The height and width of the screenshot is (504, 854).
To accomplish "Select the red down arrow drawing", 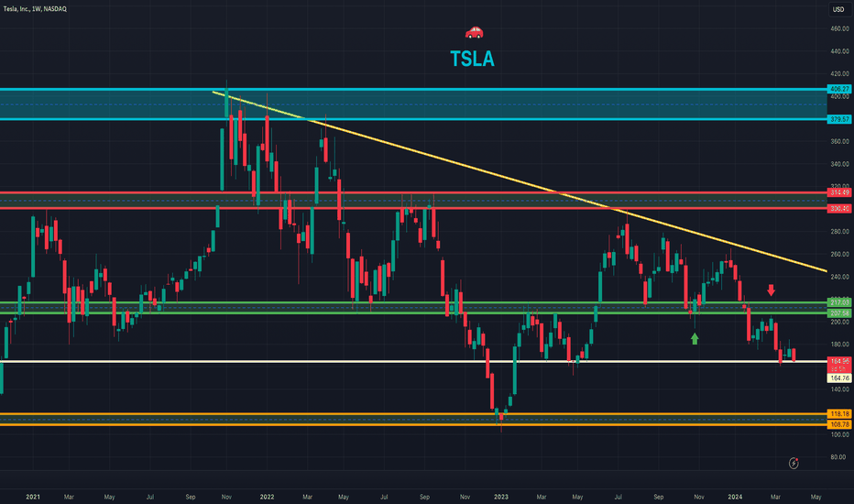I will click(771, 290).
